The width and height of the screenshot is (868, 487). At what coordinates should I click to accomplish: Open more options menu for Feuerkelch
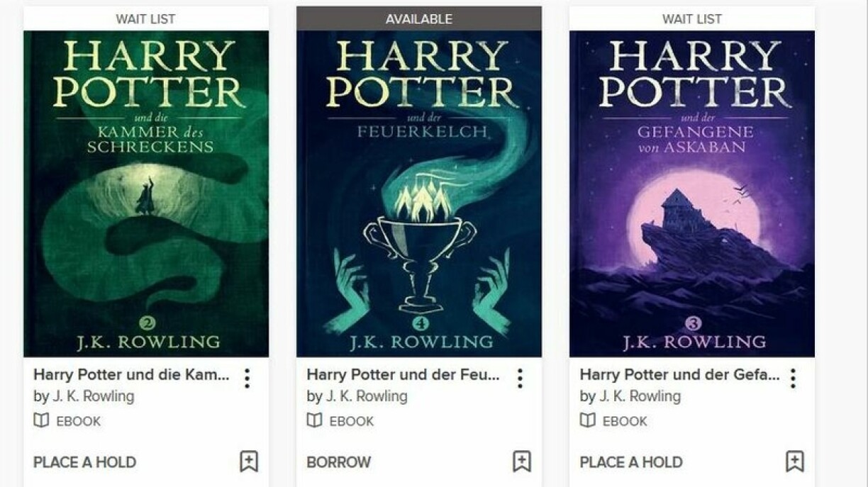520,378
